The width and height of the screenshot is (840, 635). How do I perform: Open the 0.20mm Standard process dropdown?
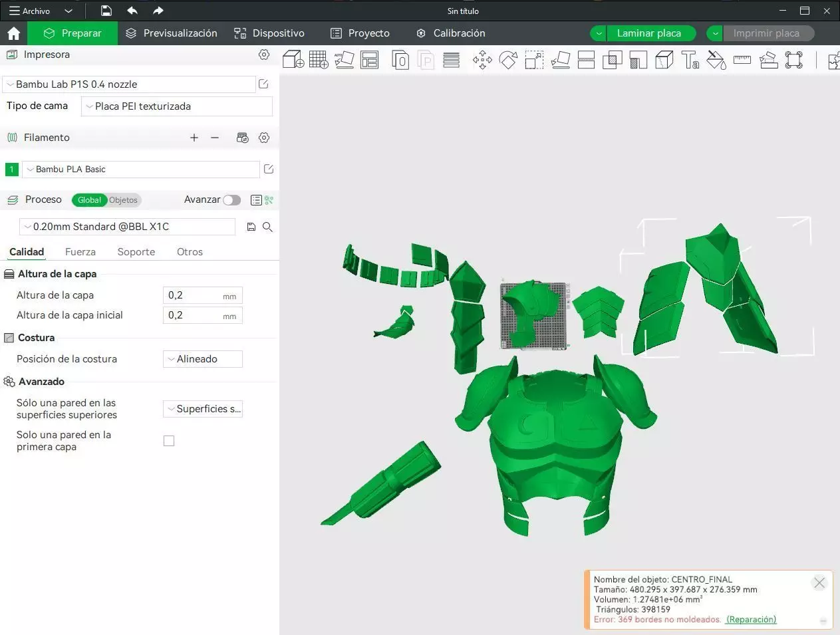click(128, 227)
